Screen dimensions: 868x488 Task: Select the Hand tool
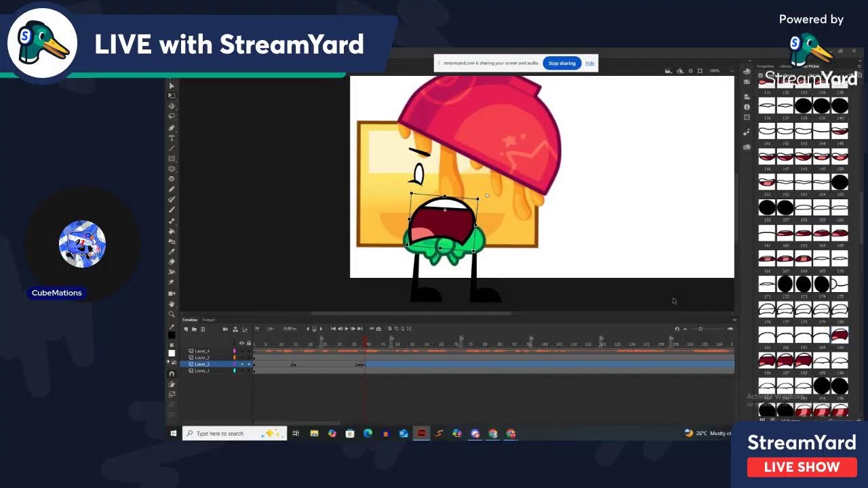172,304
